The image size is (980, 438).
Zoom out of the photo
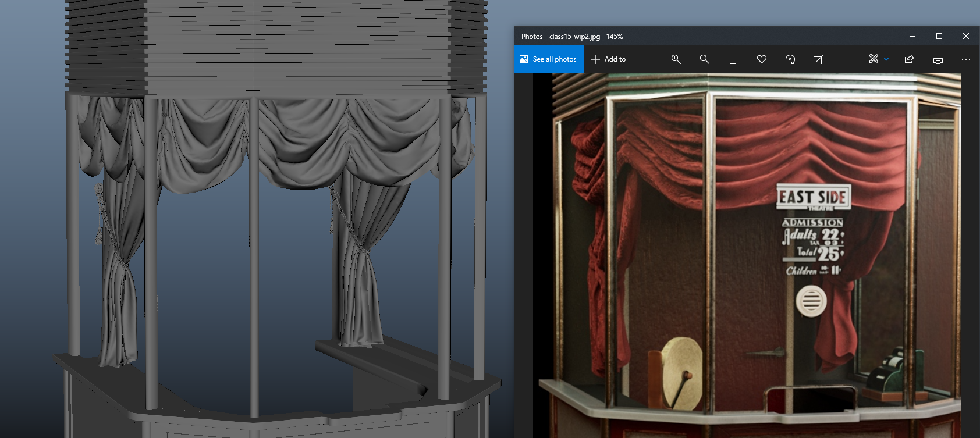(704, 59)
